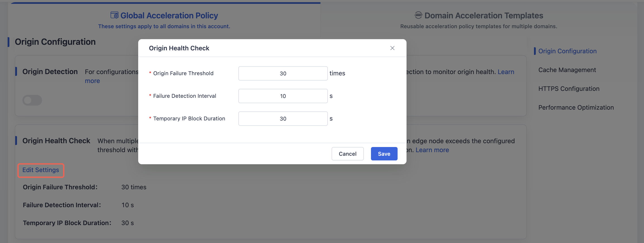Go to Cache Management section
644x243 pixels.
[567, 70]
